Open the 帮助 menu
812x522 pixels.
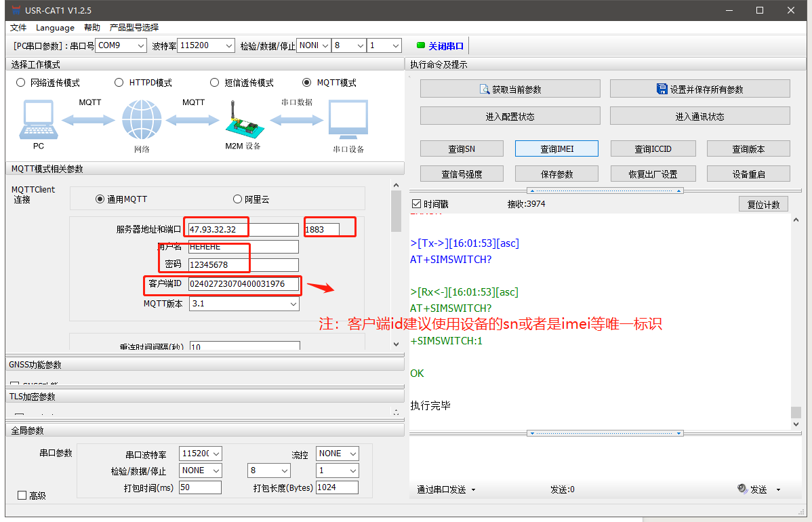pos(92,27)
